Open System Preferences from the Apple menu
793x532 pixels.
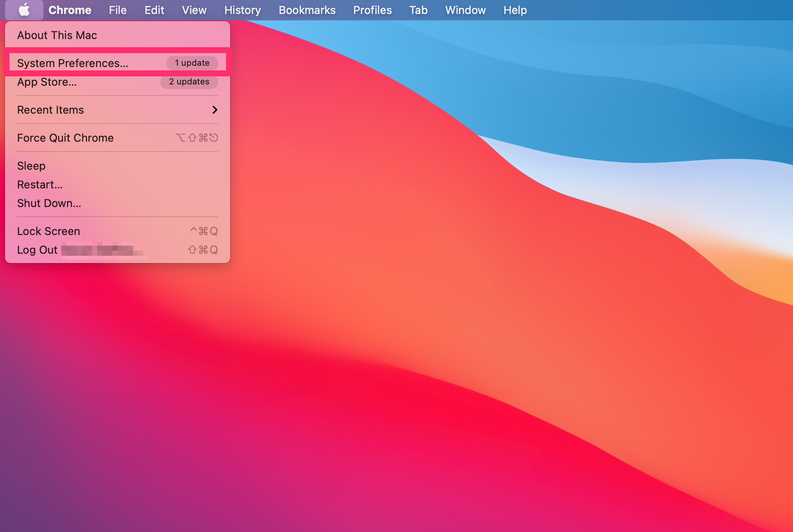pyautogui.click(x=118, y=63)
